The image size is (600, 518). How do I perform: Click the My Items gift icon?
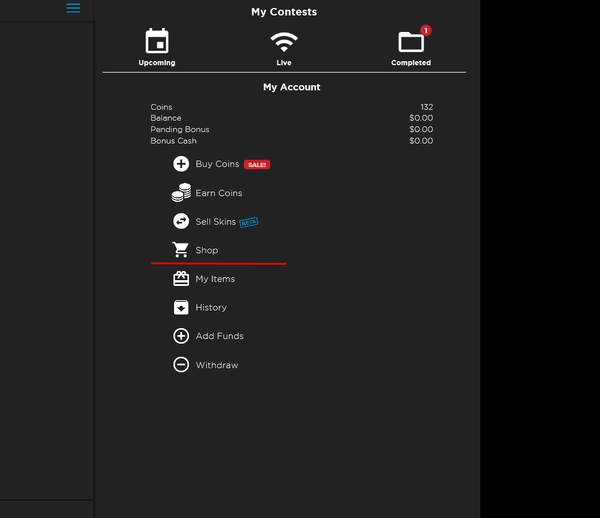[x=181, y=279]
